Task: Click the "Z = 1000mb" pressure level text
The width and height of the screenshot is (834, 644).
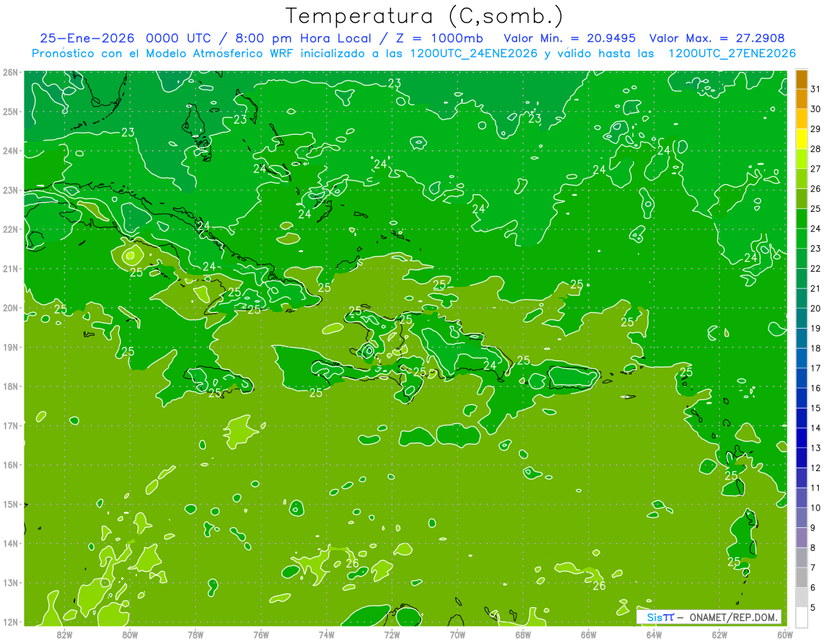Action: pyautogui.click(x=439, y=38)
